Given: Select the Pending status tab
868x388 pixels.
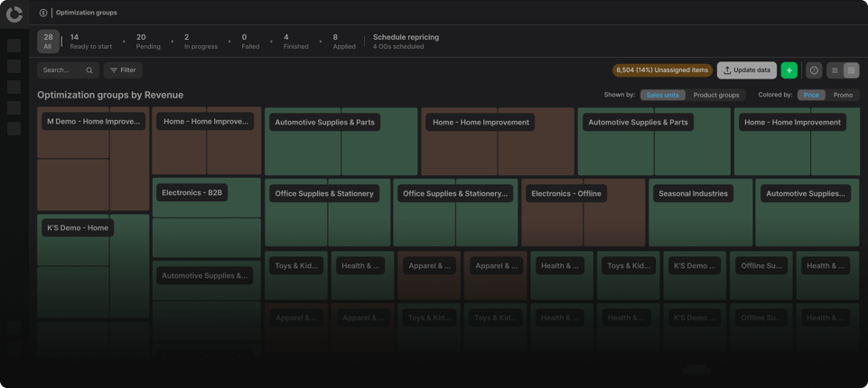Looking at the screenshot, I should point(148,42).
